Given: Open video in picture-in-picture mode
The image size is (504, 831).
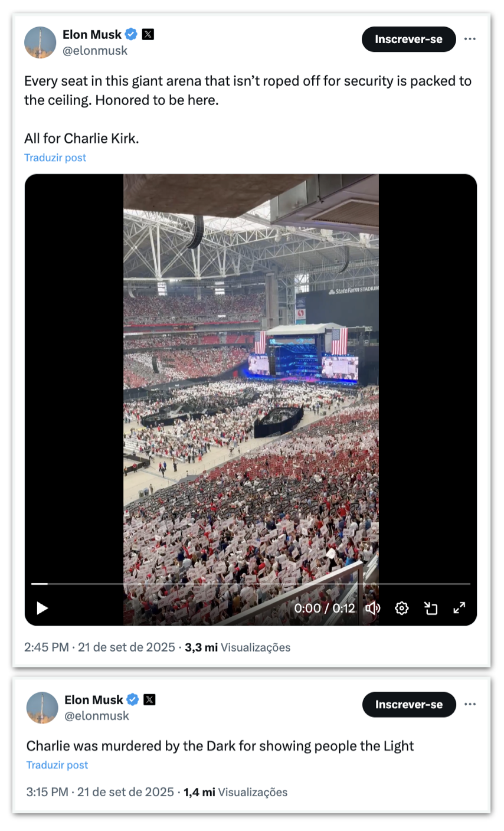Looking at the screenshot, I should [431, 608].
